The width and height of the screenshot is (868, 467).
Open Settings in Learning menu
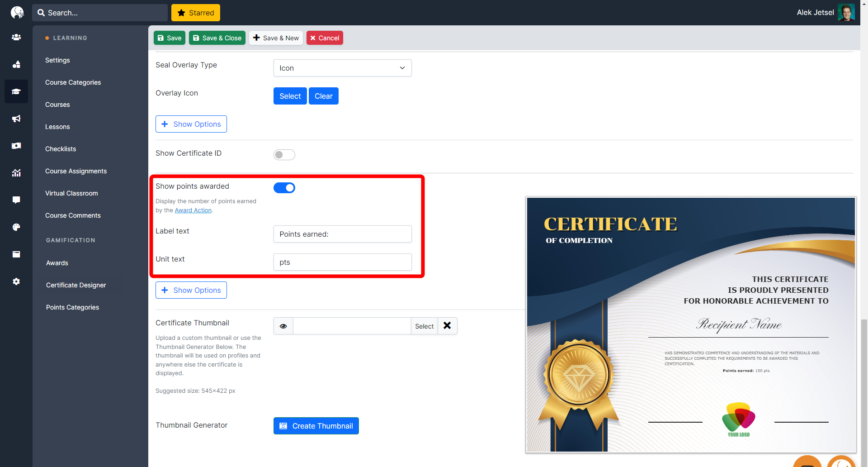tap(57, 60)
